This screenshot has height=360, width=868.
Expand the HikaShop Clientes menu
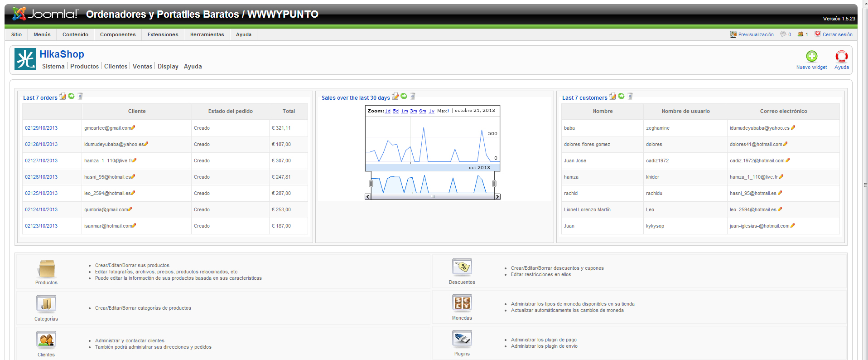click(116, 66)
